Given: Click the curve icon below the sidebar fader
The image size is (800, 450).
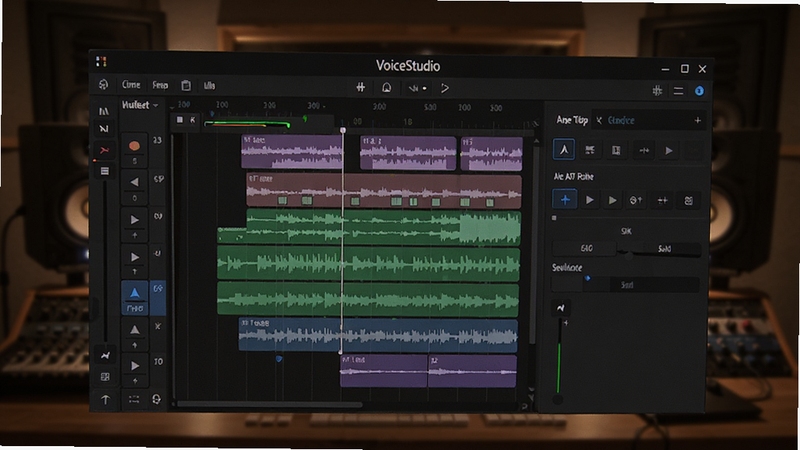Looking at the screenshot, I should [x=106, y=356].
